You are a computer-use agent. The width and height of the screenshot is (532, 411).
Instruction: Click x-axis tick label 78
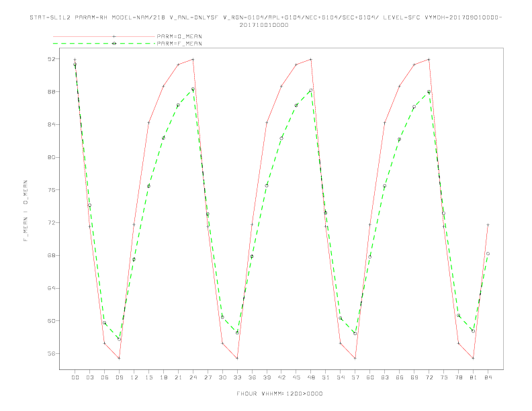point(458,377)
